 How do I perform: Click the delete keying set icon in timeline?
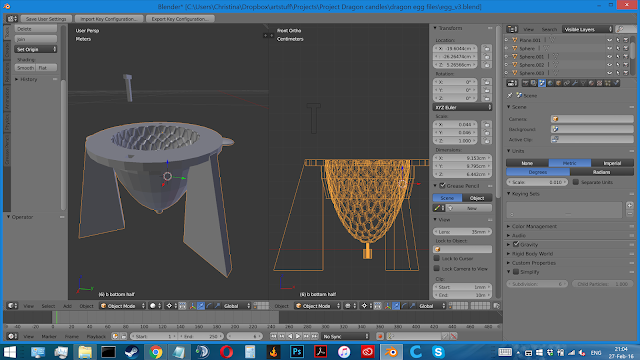453,336
